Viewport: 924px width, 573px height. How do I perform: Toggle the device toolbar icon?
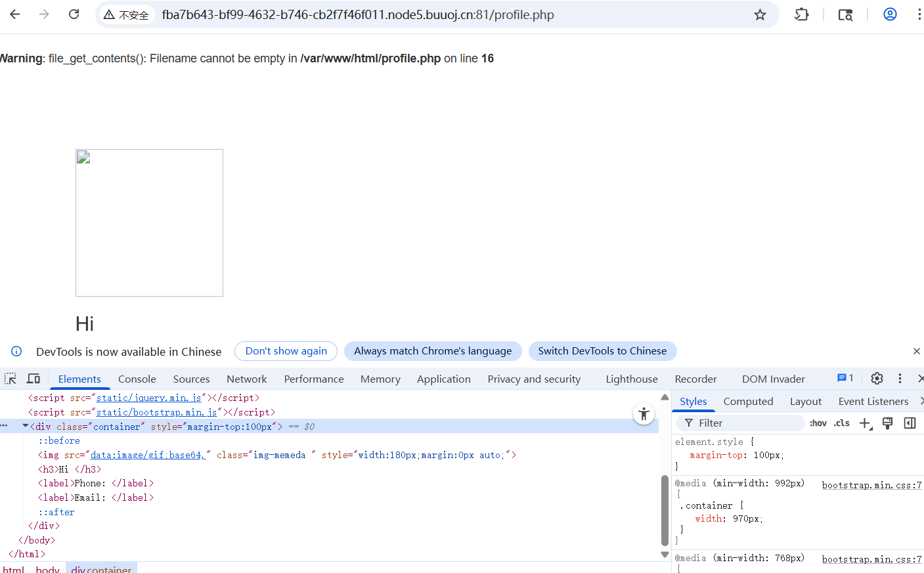pyautogui.click(x=33, y=379)
